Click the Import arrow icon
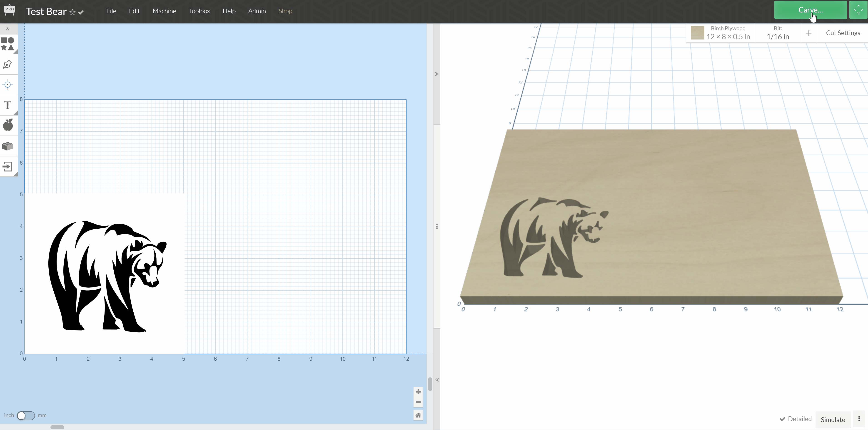Image resolution: width=868 pixels, height=430 pixels. coord(8,166)
